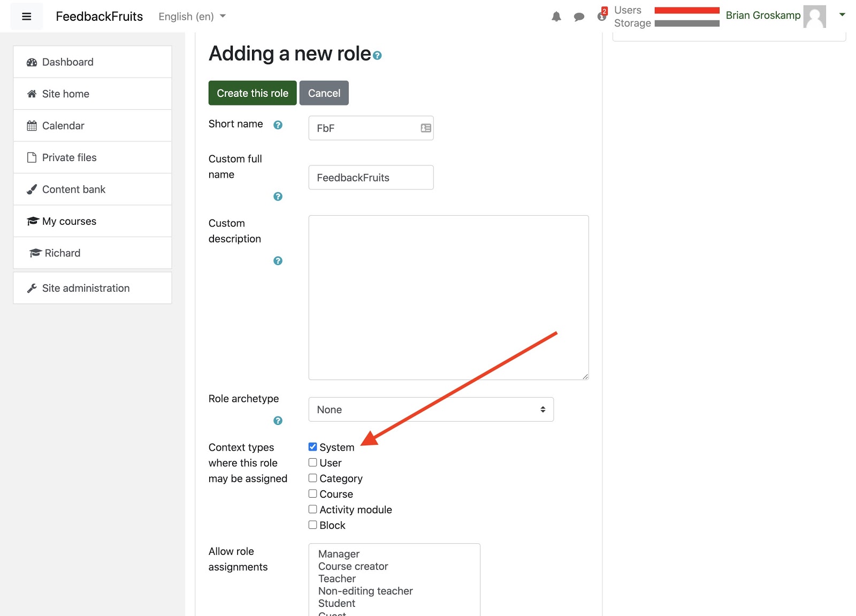The height and width of the screenshot is (616, 856).
Task: Open the Role archetype dropdown
Action: click(x=431, y=409)
